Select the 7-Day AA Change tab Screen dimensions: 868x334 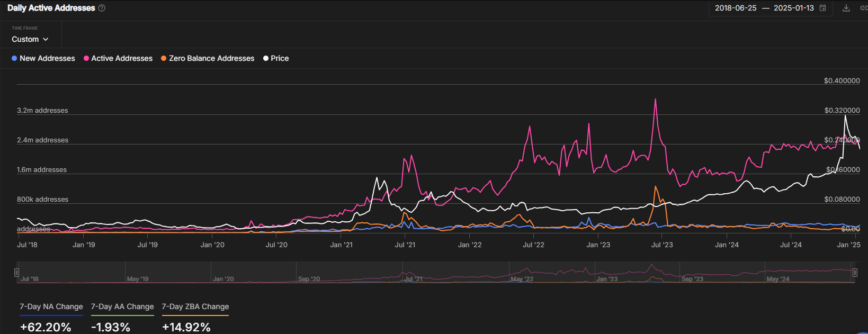pyautogui.click(x=122, y=307)
